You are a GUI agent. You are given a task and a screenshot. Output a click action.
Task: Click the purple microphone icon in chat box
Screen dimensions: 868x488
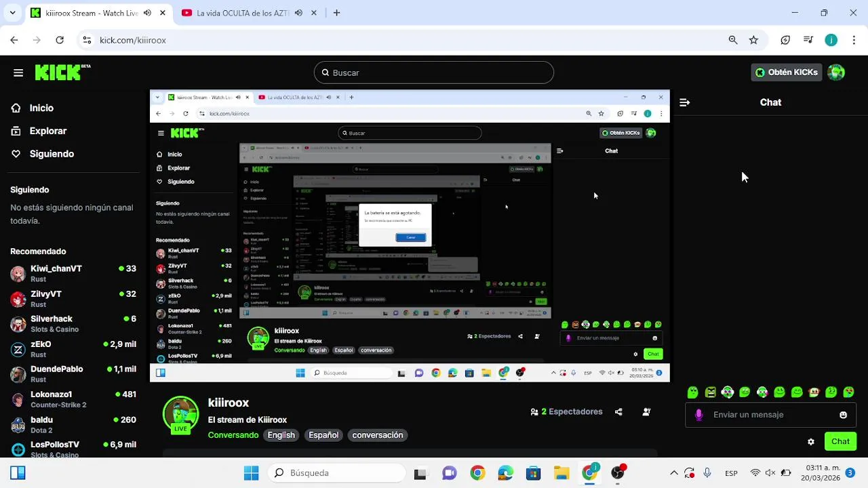699,415
